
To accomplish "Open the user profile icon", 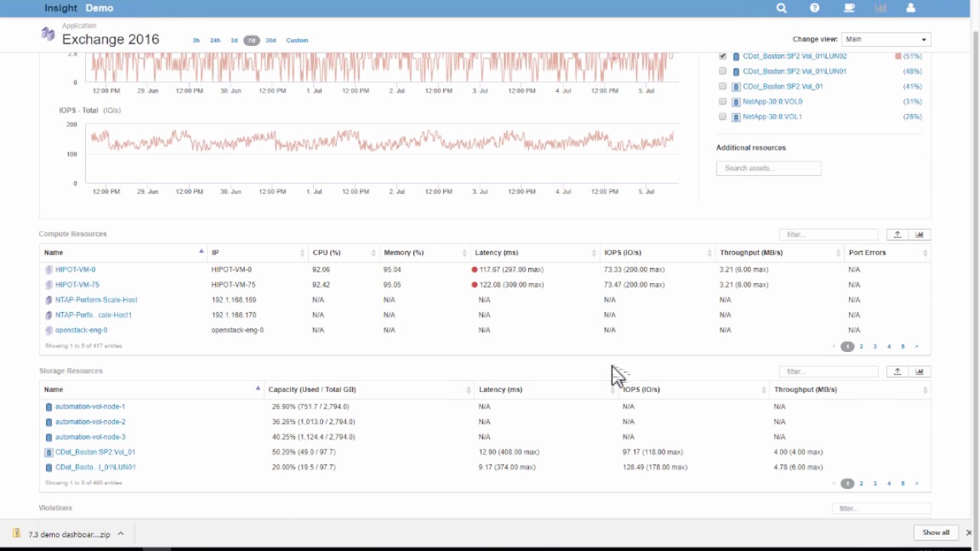I will [x=910, y=8].
